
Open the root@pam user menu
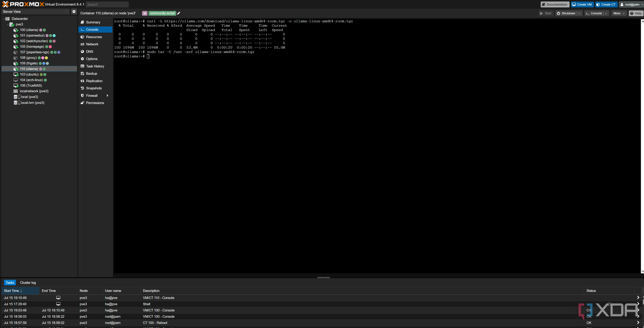(631, 5)
